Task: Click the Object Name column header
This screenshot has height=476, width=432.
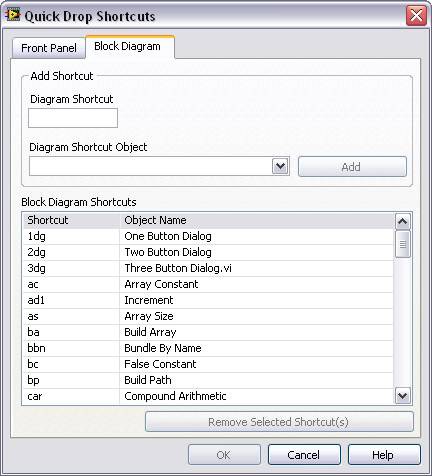Action: [256, 220]
